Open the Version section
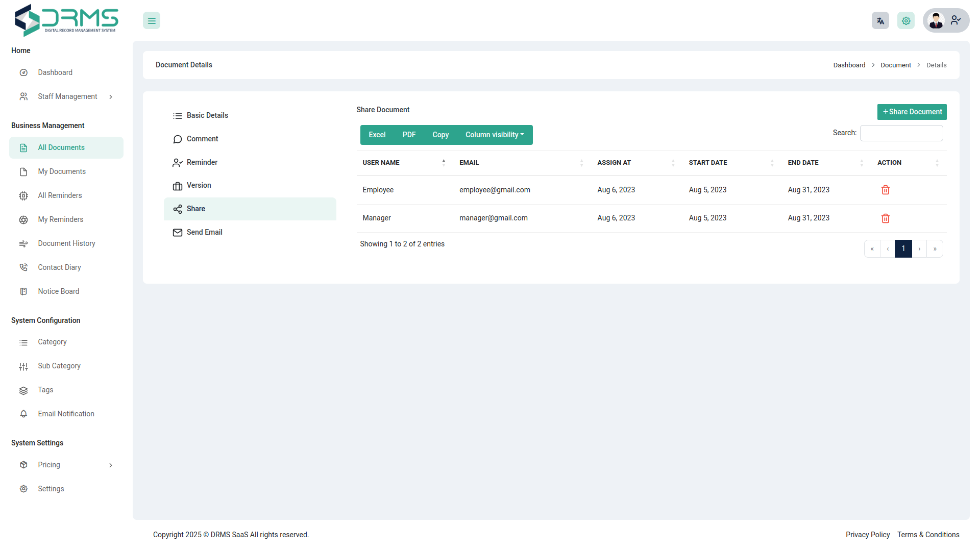 [x=199, y=185]
